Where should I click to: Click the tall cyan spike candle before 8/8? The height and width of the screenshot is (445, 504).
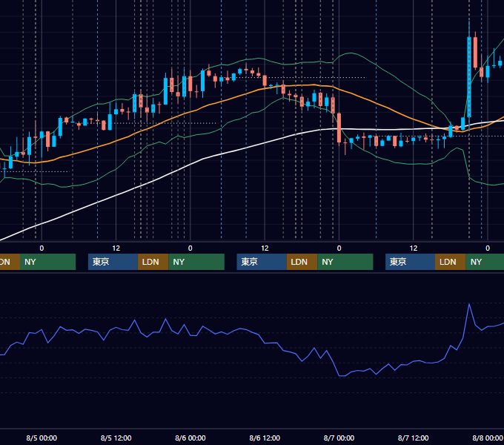(x=469, y=77)
